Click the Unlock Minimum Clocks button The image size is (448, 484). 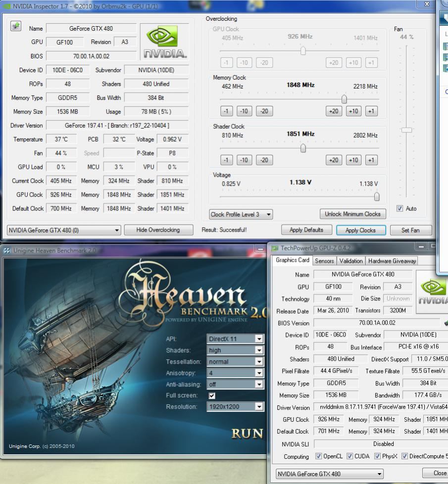pyautogui.click(x=352, y=214)
